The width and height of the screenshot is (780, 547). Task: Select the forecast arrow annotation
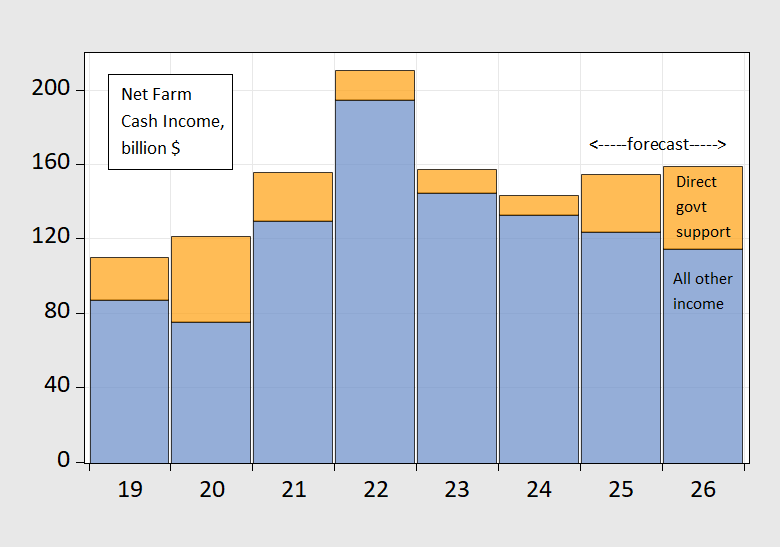click(x=657, y=144)
